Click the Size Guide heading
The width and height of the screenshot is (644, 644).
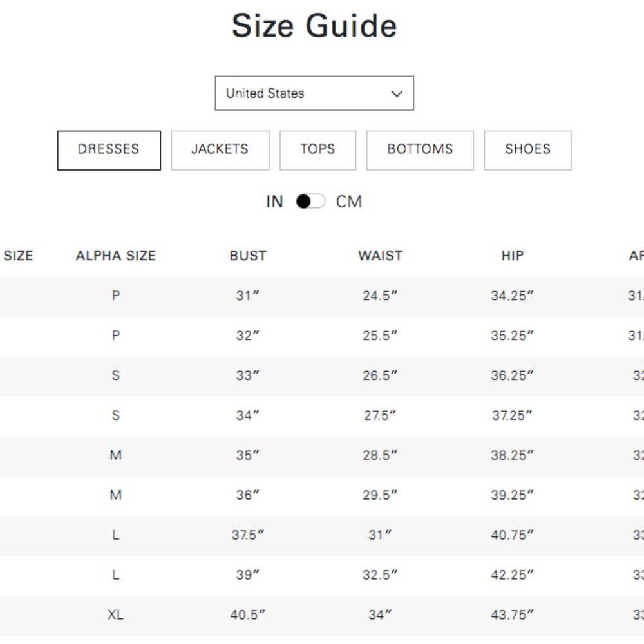tap(315, 26)
